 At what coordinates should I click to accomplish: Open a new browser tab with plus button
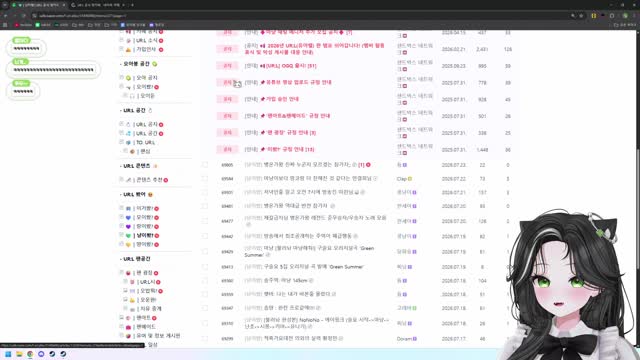pyautogui.click(x=132, y=5)
